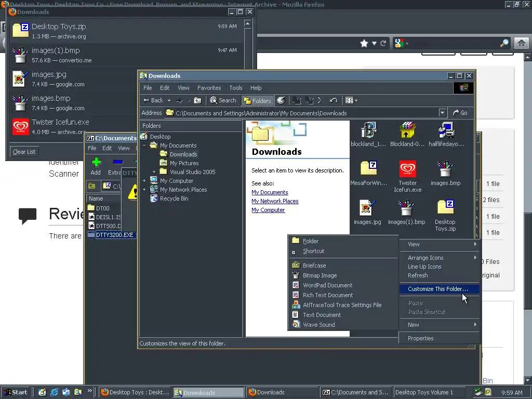Choose Refresh in context menu

tap(439, 275)
